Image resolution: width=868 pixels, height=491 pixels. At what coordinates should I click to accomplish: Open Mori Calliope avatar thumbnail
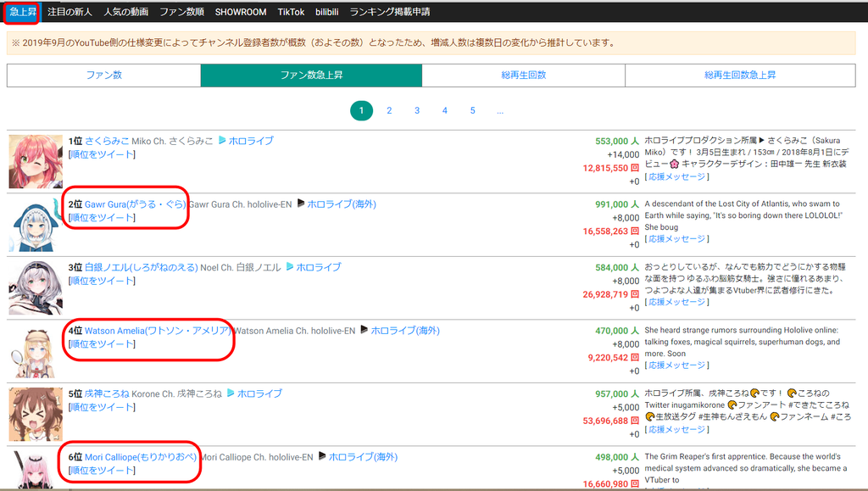(x=36, y=471)
